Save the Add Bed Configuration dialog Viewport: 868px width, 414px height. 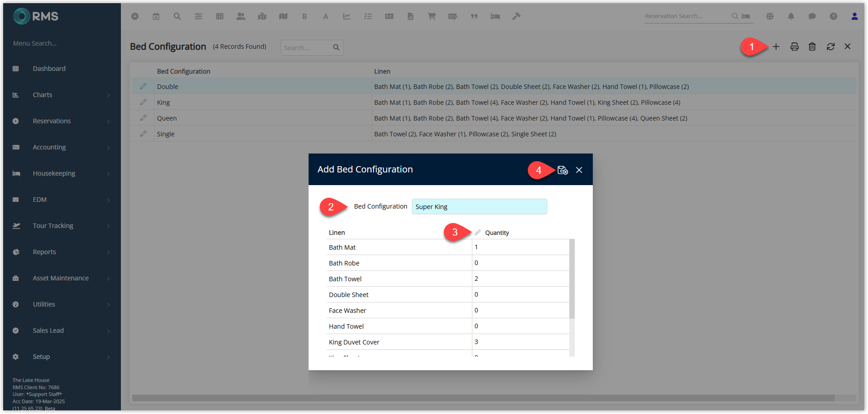tap(563, 170)
